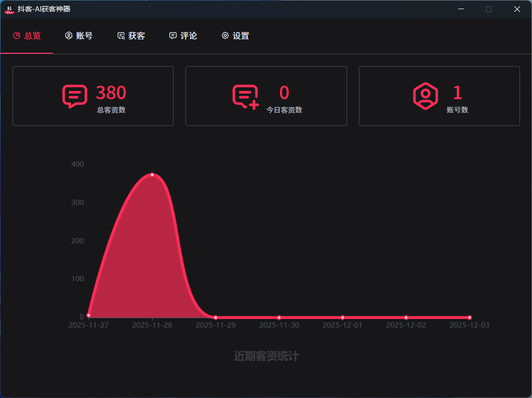Select the 今日客资数 0 card
Image resolution: width=532 pixels, height=398 pixels.
tap(266, 96)
